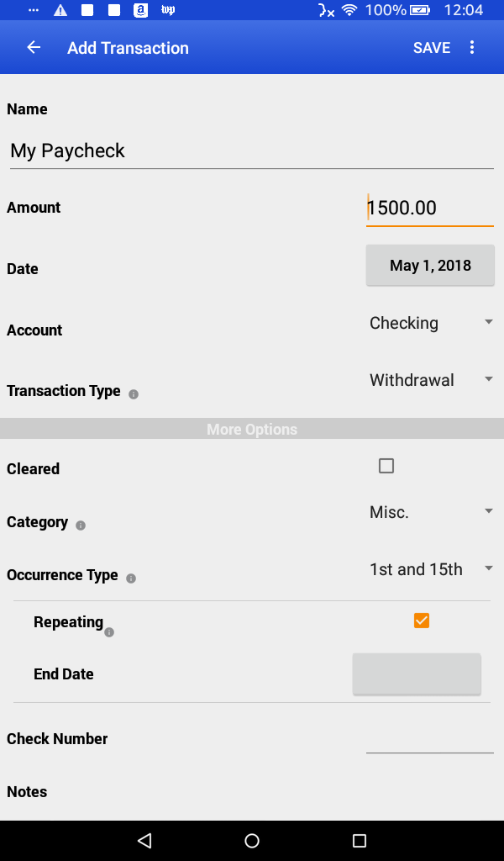Save the transaction with the SAVE button

431,47
